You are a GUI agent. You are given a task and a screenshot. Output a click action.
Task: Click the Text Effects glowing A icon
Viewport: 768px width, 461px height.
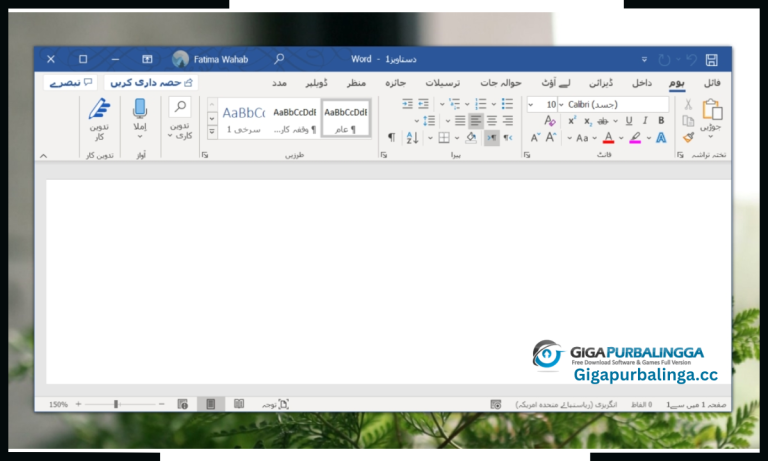[x=661, y=137]
